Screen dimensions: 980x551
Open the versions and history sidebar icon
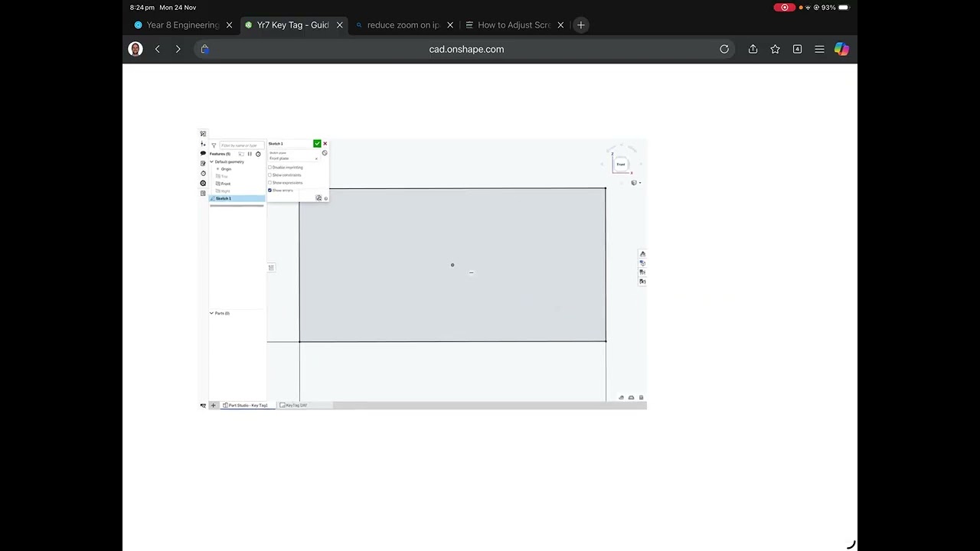203,183
